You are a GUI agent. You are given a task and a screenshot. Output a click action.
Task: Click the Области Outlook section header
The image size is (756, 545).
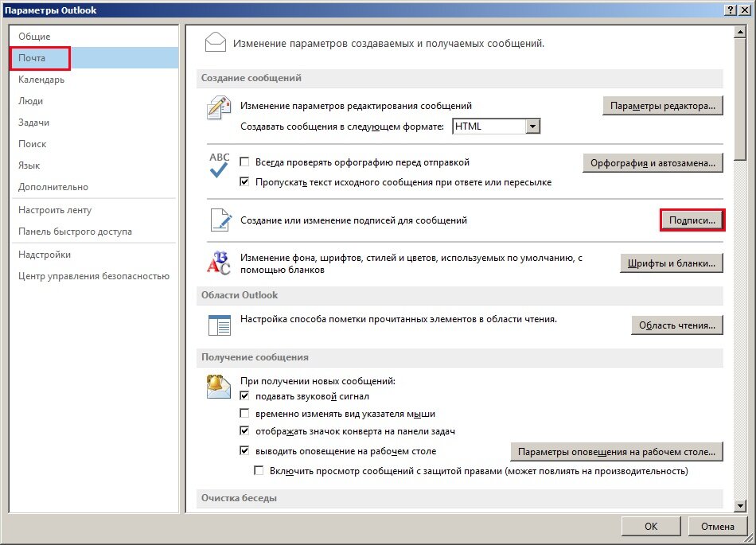point(459,295)
